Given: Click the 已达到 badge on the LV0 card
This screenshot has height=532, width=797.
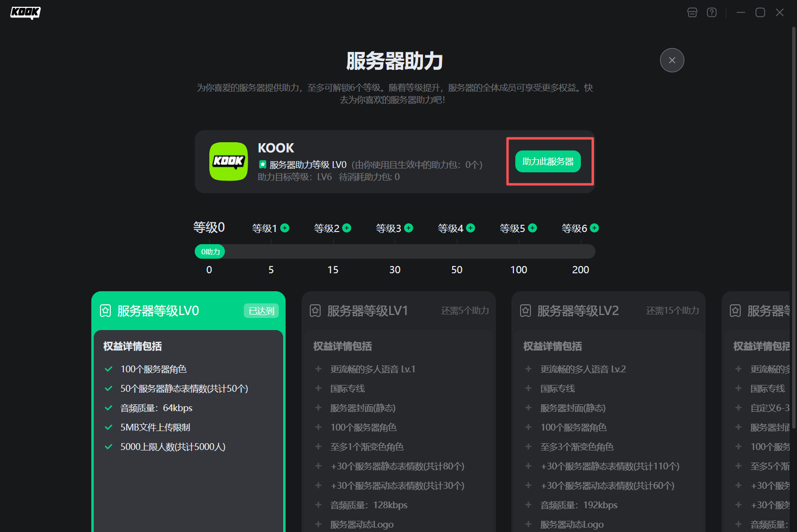Looking at the screenshot, I should point(261,311).
